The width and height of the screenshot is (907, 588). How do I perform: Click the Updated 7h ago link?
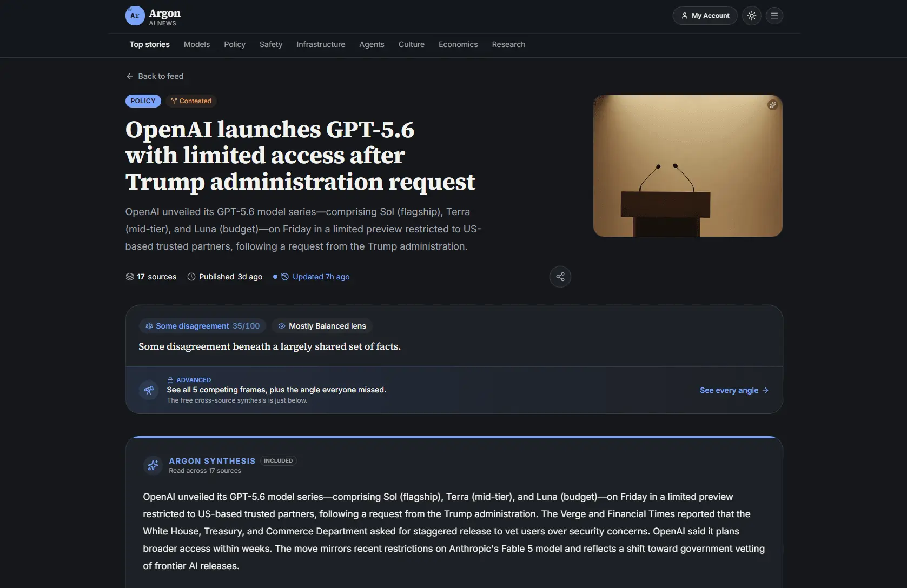(321, 277)
